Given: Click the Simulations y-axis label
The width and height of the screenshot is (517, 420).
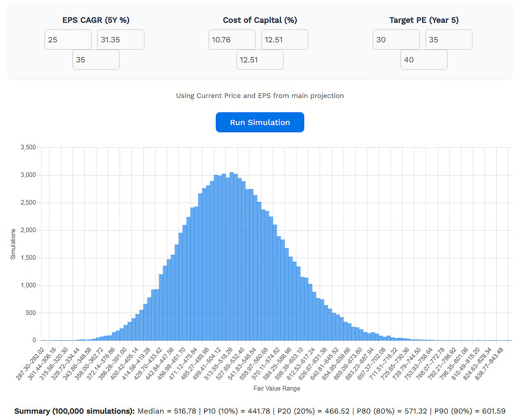Looking at the screenshot, I should pos(13,244).
